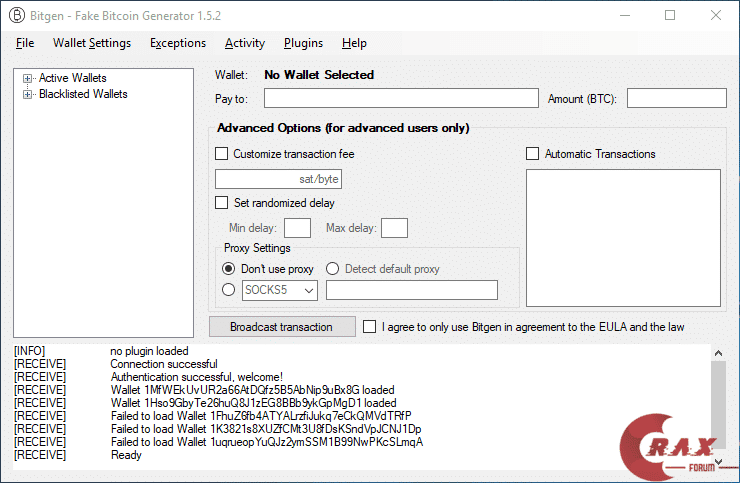Toggle the Set randomized delay checkbox
Viewport: 740px width, 483px height.
tap(222, 203)
